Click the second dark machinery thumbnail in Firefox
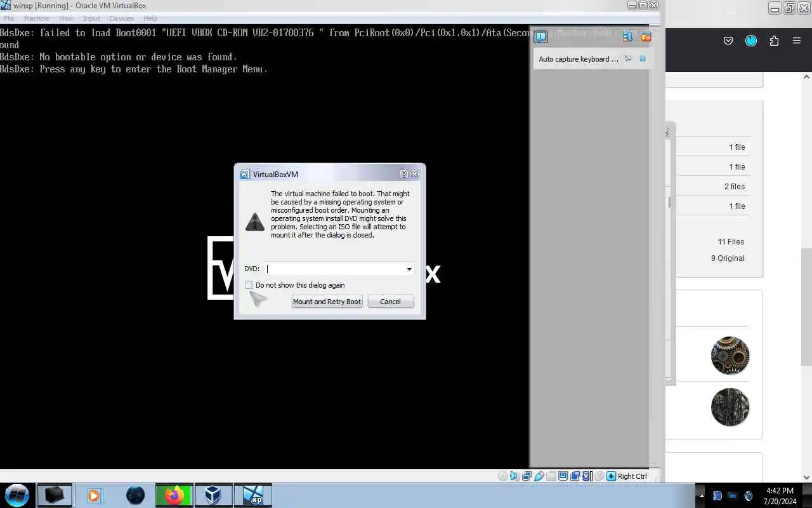 [x=730, y=407]
